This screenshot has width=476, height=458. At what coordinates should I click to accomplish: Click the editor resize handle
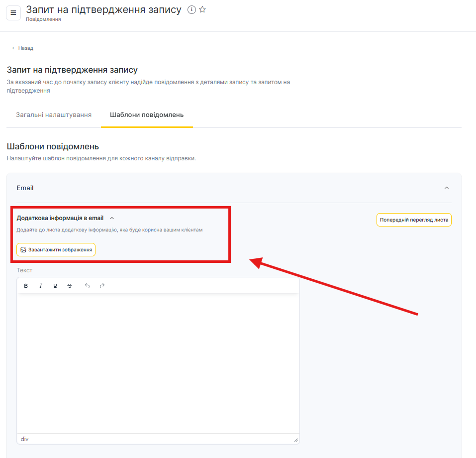coord(296,440)
